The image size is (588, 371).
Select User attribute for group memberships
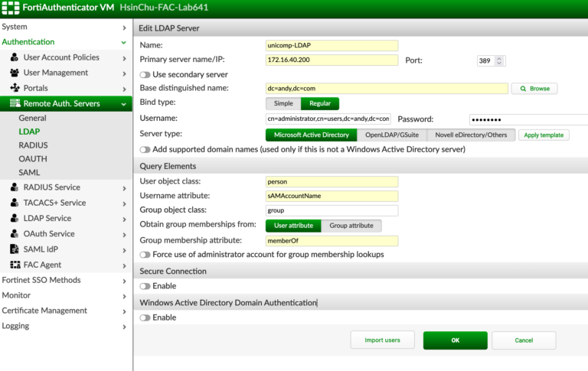(293, 226)
